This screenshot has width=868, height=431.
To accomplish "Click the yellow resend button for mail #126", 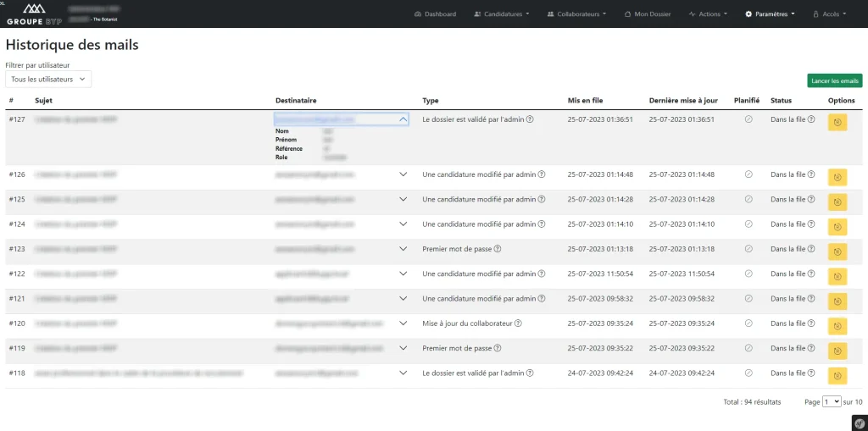I will (837, 177).
